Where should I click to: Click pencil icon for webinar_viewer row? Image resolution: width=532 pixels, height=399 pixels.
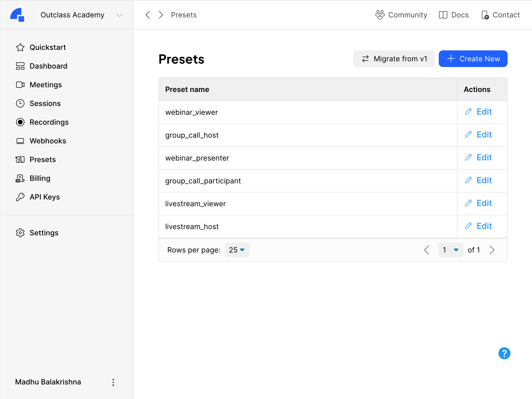tap(468, 112)
